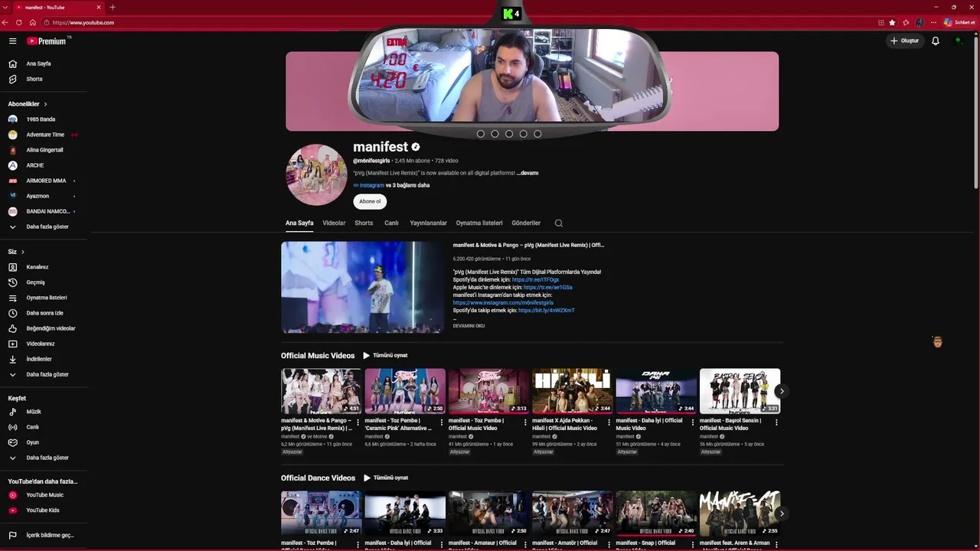Open Videolarınız in the sidebar
This screenshot has height=551, width=980.
[x=44, y=344]
